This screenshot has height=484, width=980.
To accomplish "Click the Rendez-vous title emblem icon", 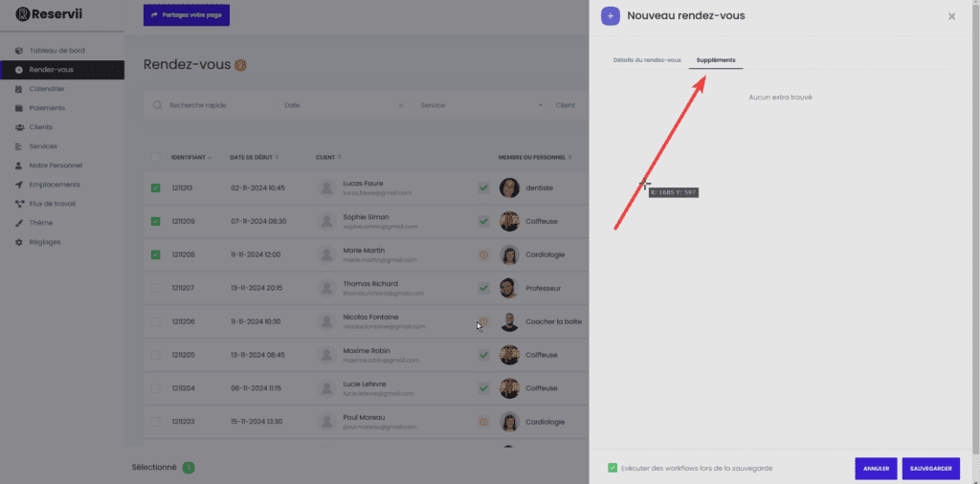I will [x=240, y=65].
